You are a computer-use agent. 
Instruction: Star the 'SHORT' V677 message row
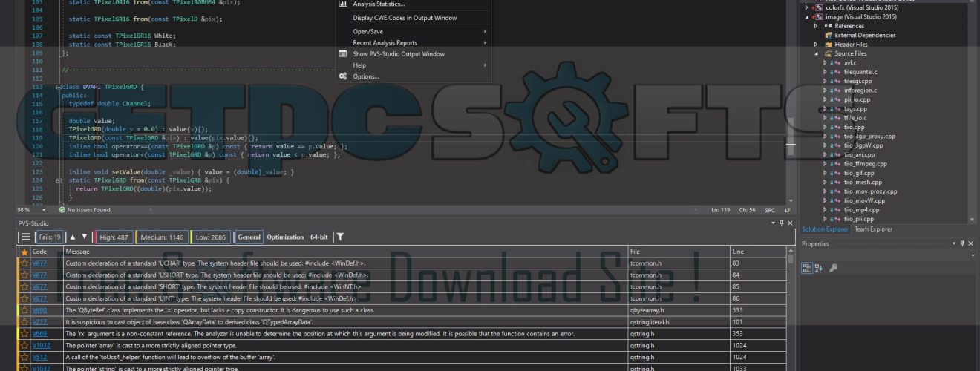coord(24,286)
